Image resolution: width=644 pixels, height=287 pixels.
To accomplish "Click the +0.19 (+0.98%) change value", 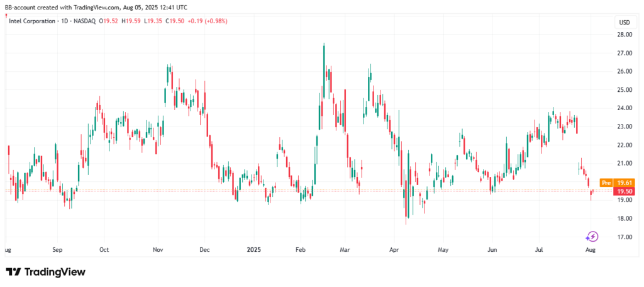I will click(x=207, y=21).
